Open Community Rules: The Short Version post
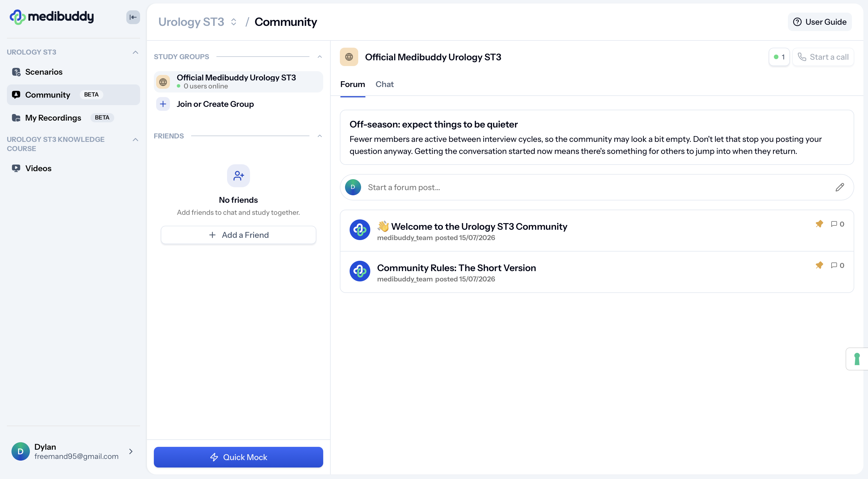Screen dimensions: 868x479 (597, 272)
